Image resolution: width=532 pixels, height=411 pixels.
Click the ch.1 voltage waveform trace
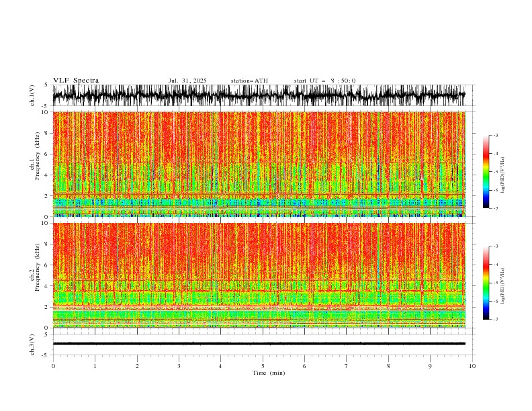click(x=259, y=95)
